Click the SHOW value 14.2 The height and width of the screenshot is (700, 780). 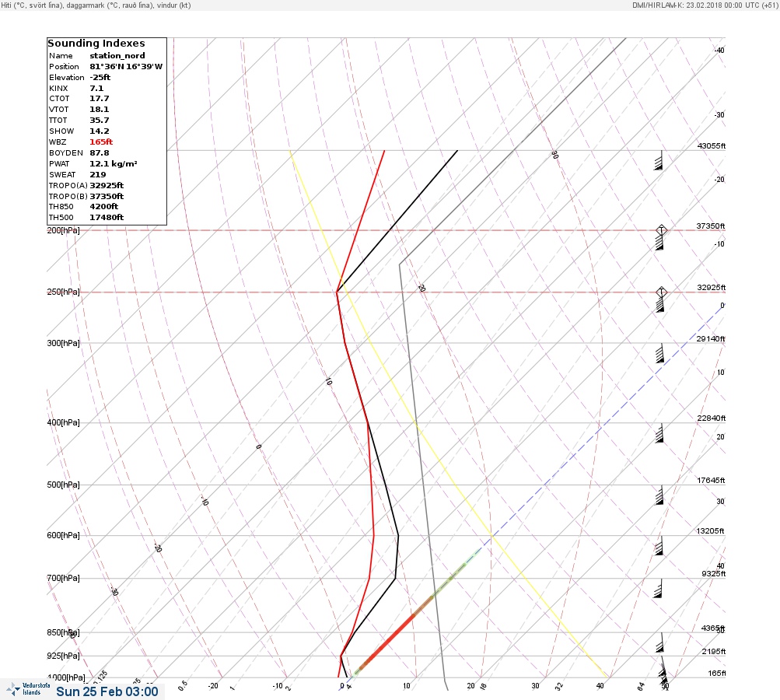[99, 131]
